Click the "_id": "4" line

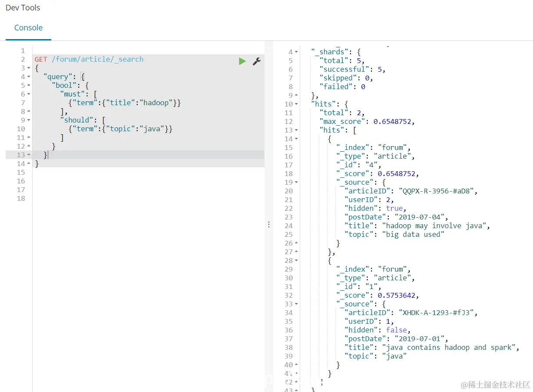pos(359,165)
